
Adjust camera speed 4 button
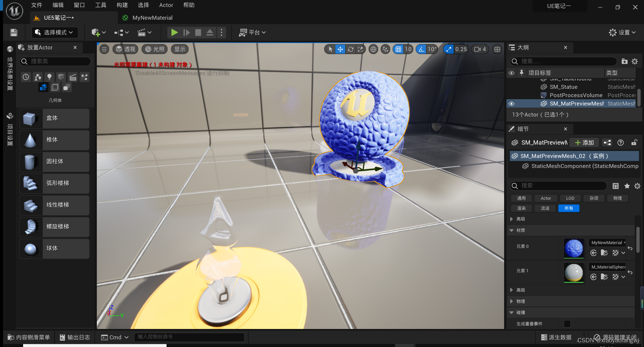(480, 49)
